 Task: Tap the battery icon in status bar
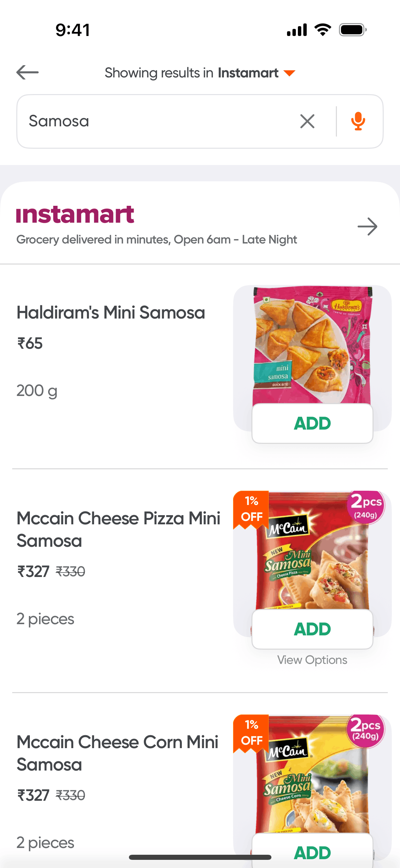353,30
